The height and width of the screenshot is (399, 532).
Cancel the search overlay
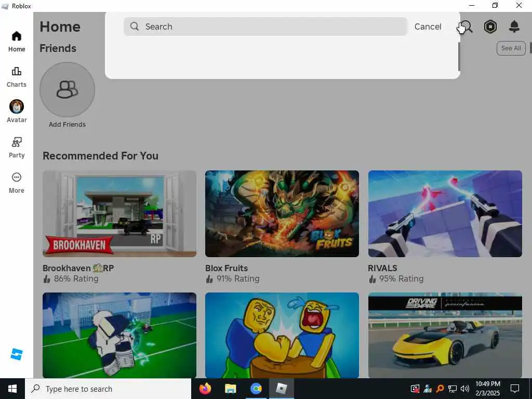pos(428,26)
